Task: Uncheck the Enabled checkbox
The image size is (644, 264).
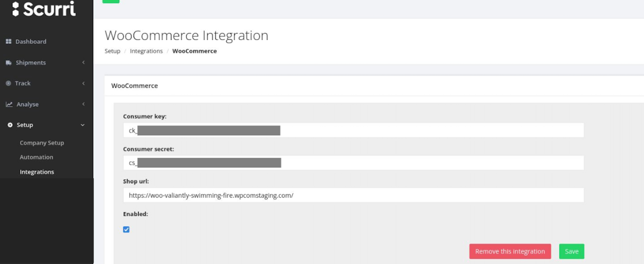Action: (x=126, y=229)
